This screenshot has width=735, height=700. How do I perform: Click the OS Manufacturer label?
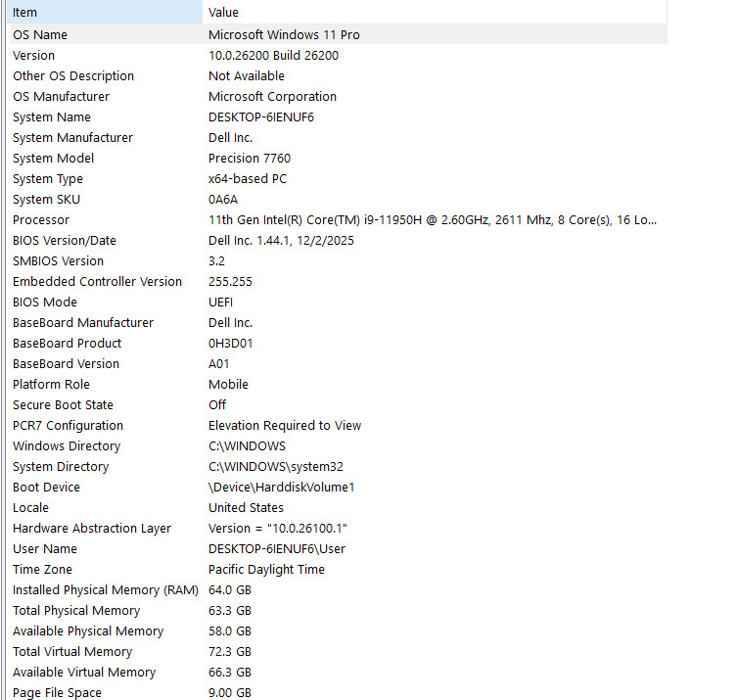61,97
